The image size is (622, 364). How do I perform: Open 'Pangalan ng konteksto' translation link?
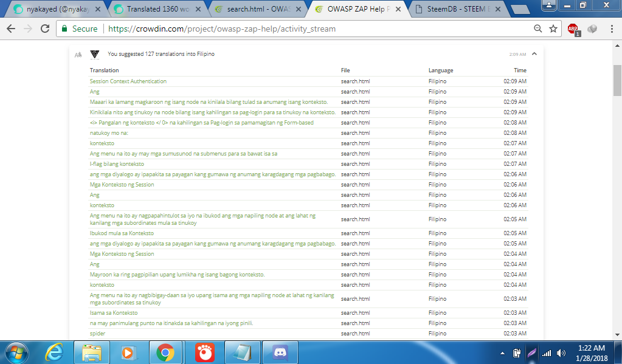[201, 123]
